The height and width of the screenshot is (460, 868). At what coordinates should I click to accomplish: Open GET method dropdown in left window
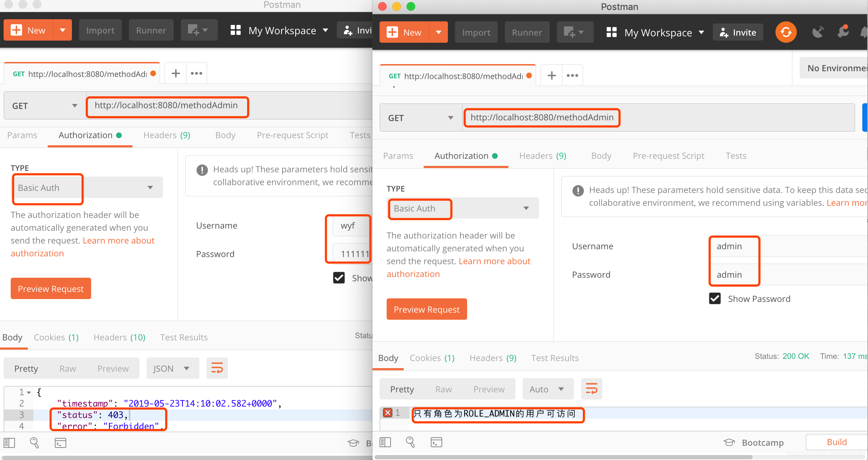pyautogui.click(x=45, y=106)
